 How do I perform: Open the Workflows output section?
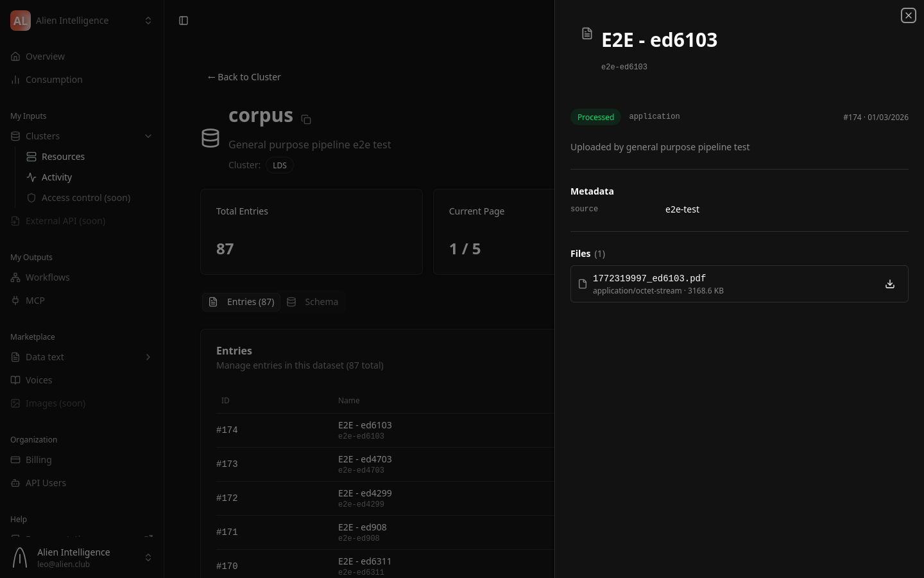click(x=47, y=277)
